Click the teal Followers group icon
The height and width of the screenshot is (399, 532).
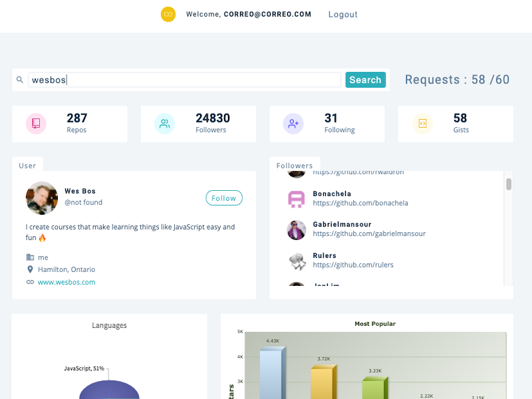point(164,124)
